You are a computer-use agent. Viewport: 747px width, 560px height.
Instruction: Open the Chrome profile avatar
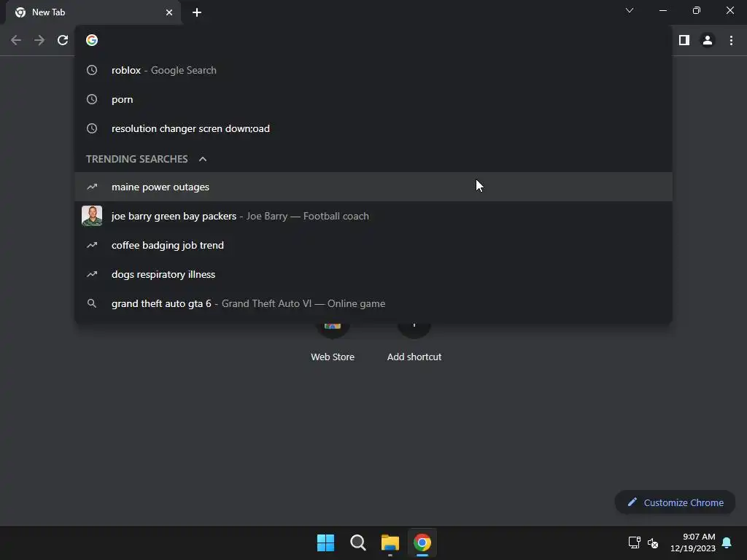click(708, 41)
